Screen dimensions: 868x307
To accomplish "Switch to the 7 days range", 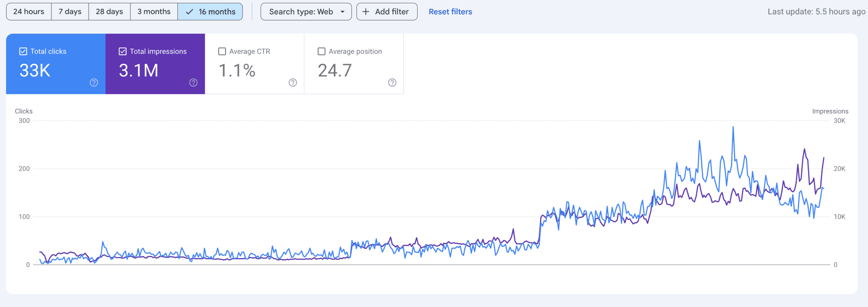I will (x=70, y=12).
